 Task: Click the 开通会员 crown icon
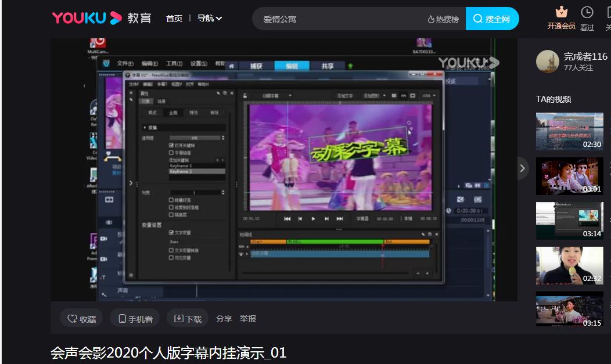[561, 12]
